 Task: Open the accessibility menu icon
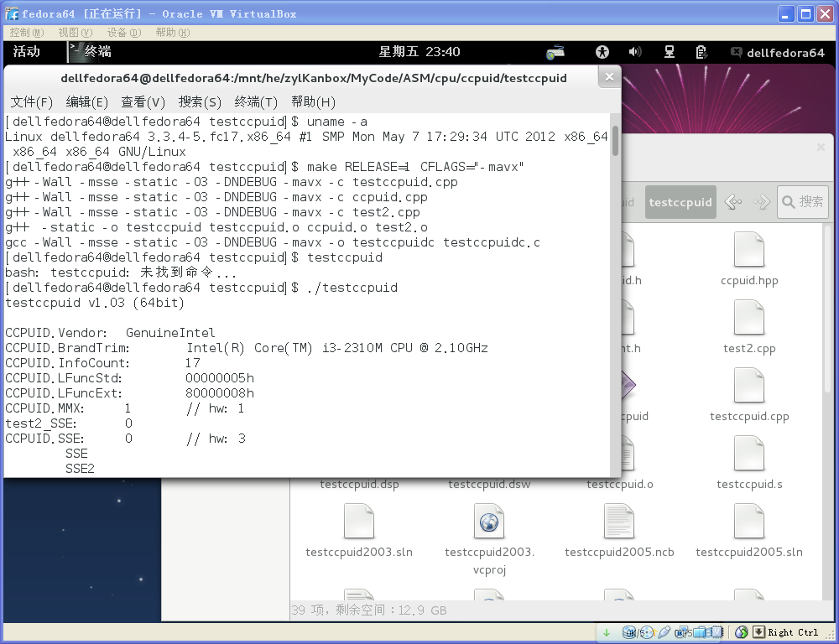coord(602,52)
